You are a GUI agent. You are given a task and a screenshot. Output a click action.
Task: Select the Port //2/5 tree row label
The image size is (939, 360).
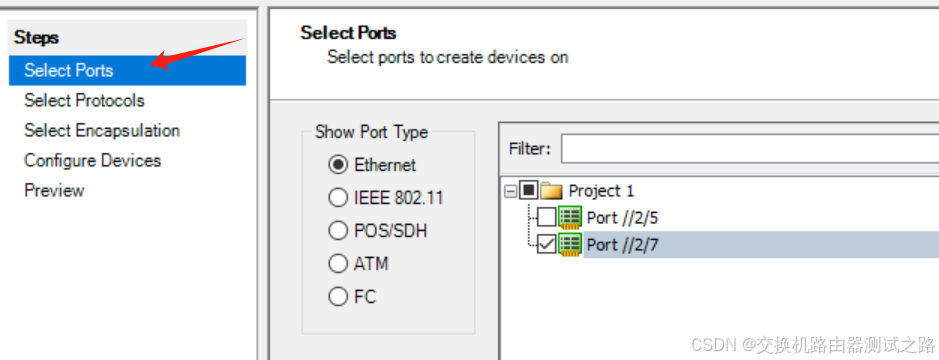click(x=623, y=218)
